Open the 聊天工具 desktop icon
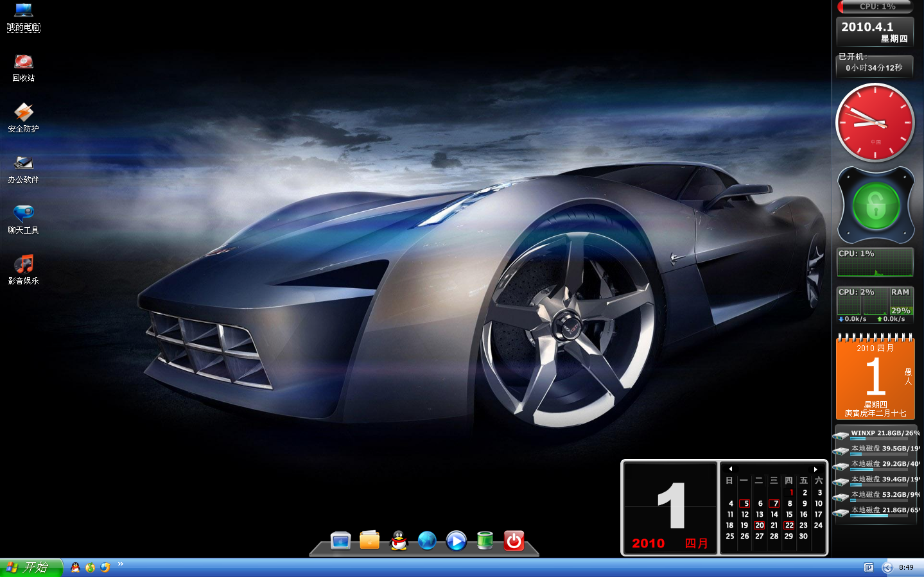The width and height of the screenshot is (924, 577). coord(24,220)
